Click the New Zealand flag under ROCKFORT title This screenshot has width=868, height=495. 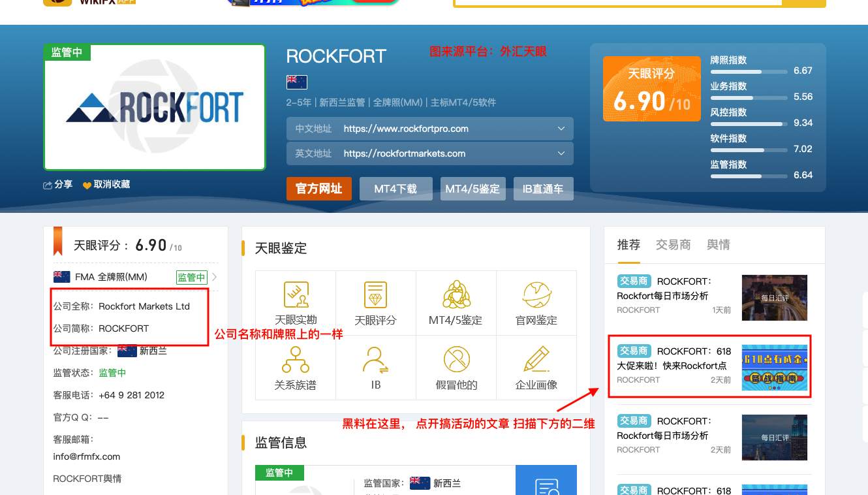(297, 82)
